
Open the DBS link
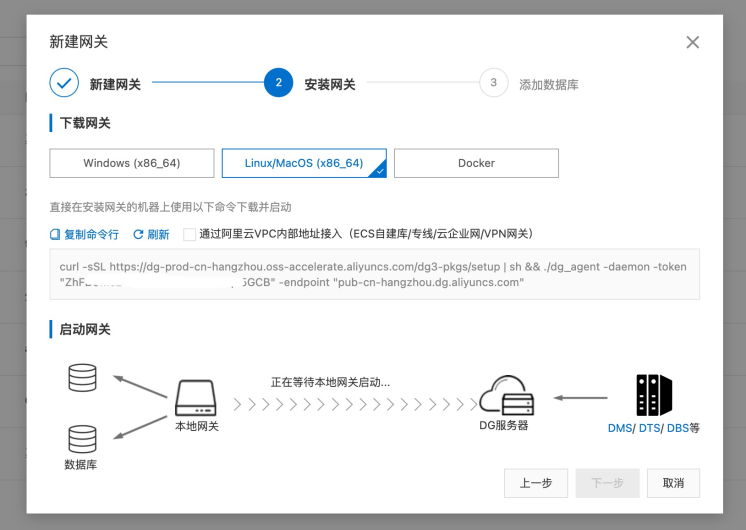click(678, 428)
